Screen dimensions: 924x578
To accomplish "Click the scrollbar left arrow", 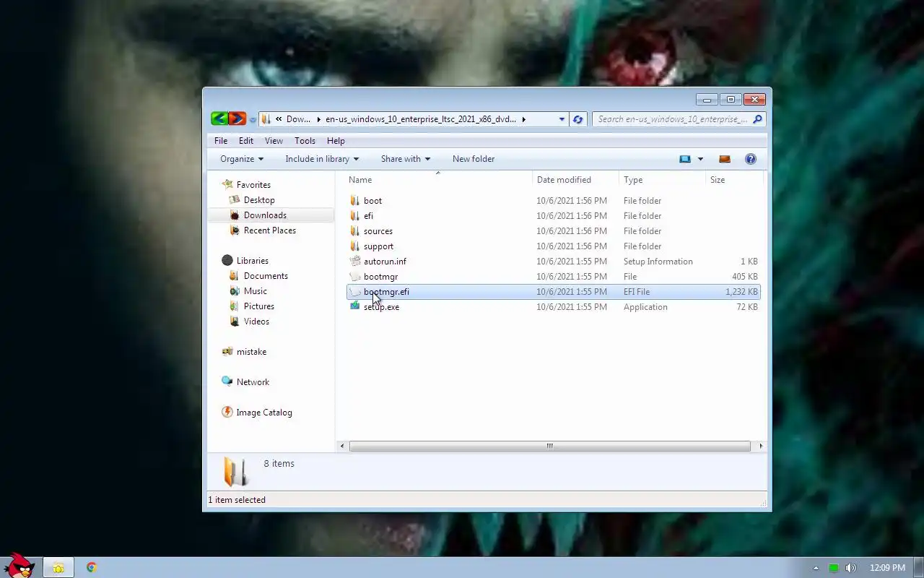I will (342, 446).
